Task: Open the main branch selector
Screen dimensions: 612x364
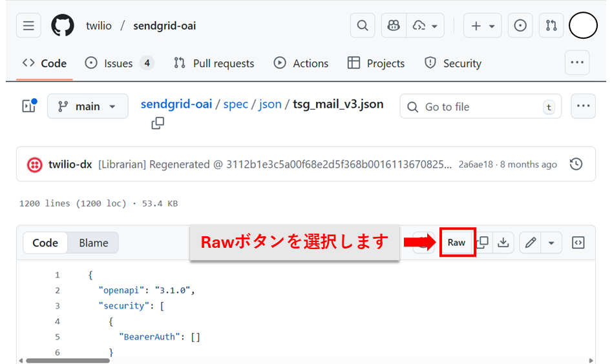Action: [x=88, y=106]
